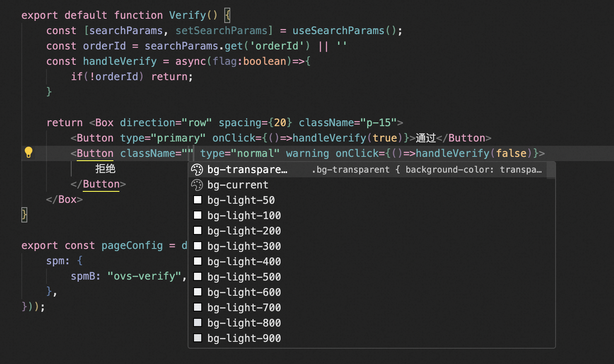This screenshot has height=364, width=614.
Task: Place cursor inside the empty className quotes
Action: [188, 153]
